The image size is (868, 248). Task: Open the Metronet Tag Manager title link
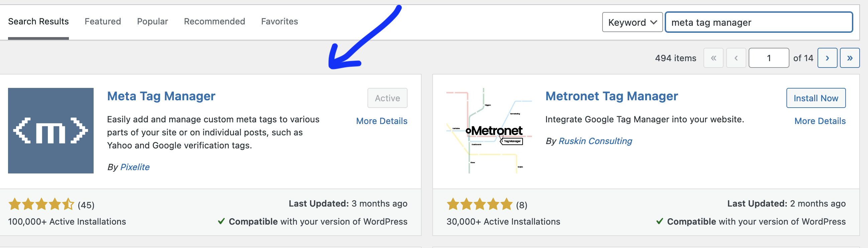click(x=612, y=96)
